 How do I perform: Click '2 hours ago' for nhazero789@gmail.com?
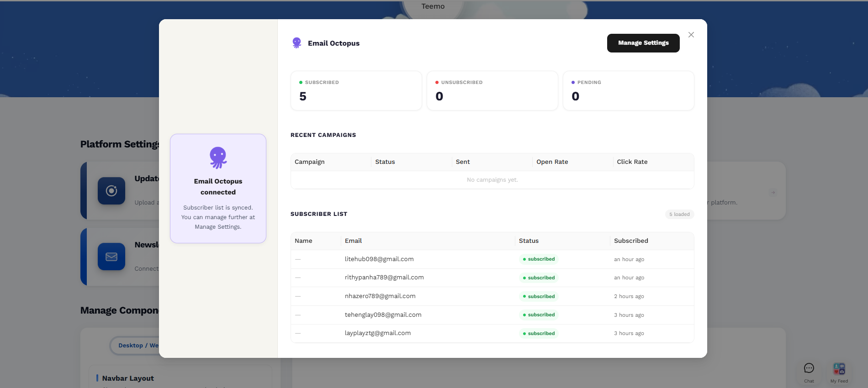(x=629, y=296)
